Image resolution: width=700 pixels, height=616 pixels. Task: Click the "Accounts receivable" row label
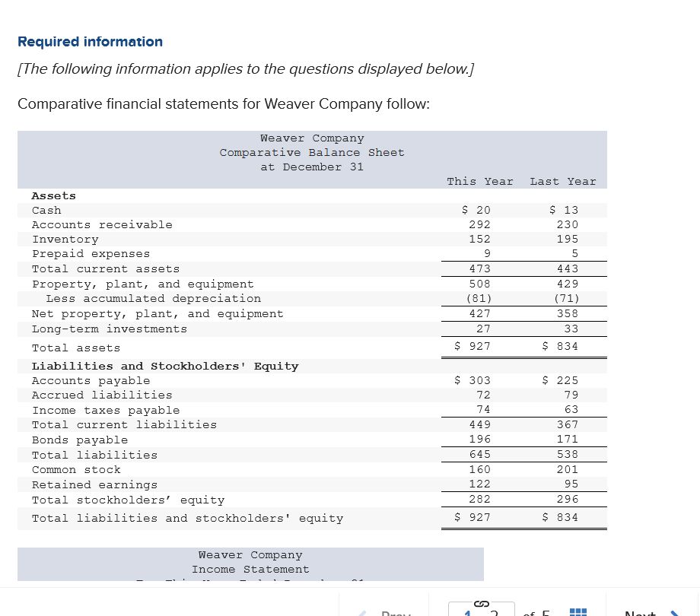102,224
